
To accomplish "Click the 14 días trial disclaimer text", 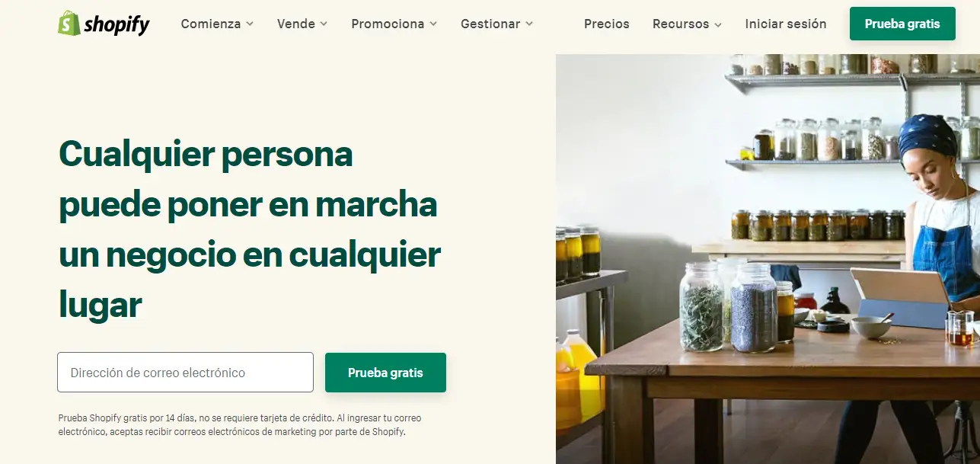I will (240, 425).
